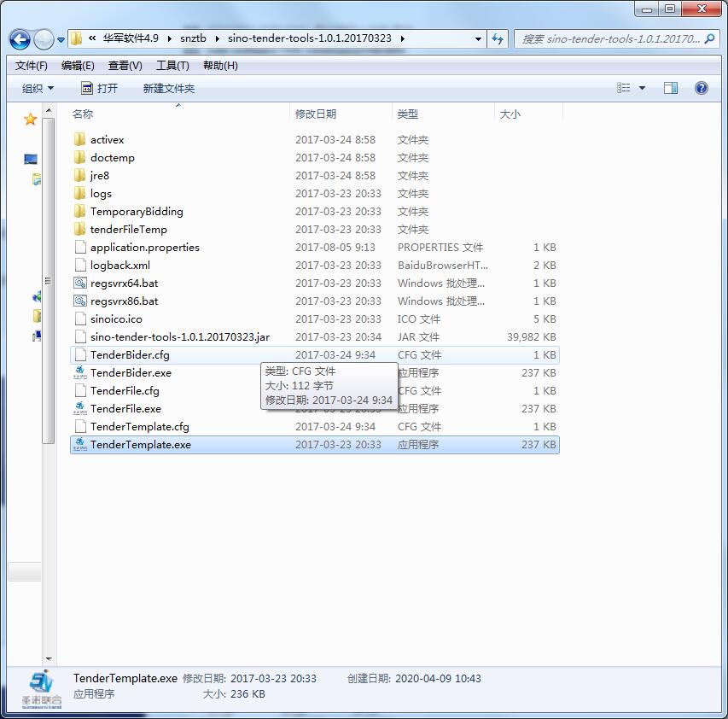Click the refresh button beside address bar

tap(498, 39)
